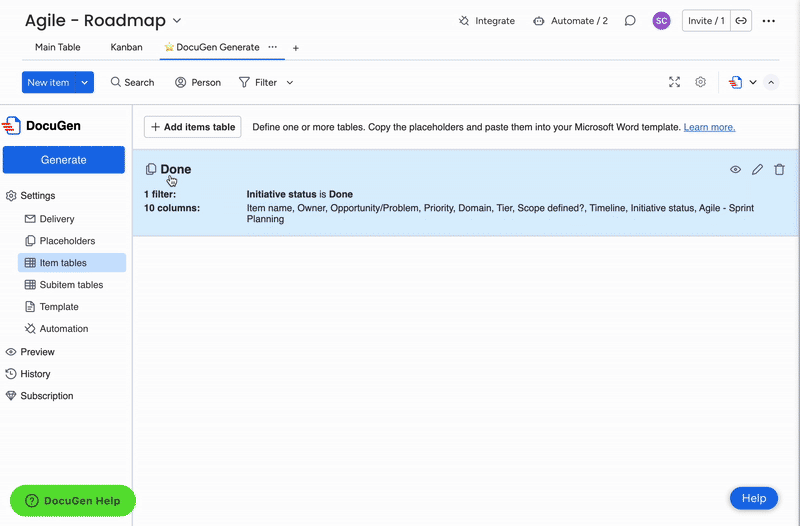The height and width of the screenshot is (526, 800).
Task: Open Settings in DocuGen sidebar
Action: pos(31,195)
